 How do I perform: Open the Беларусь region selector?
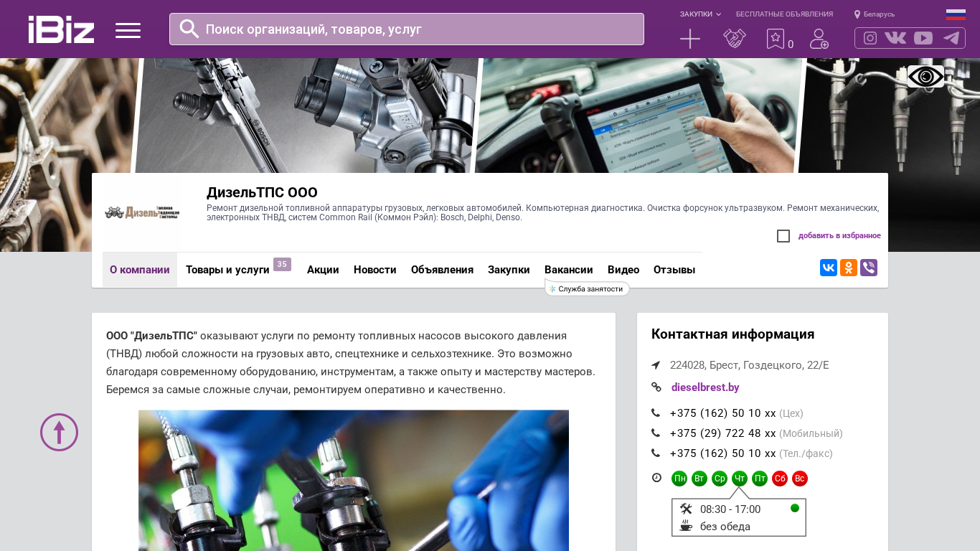[x=879, y=14]
